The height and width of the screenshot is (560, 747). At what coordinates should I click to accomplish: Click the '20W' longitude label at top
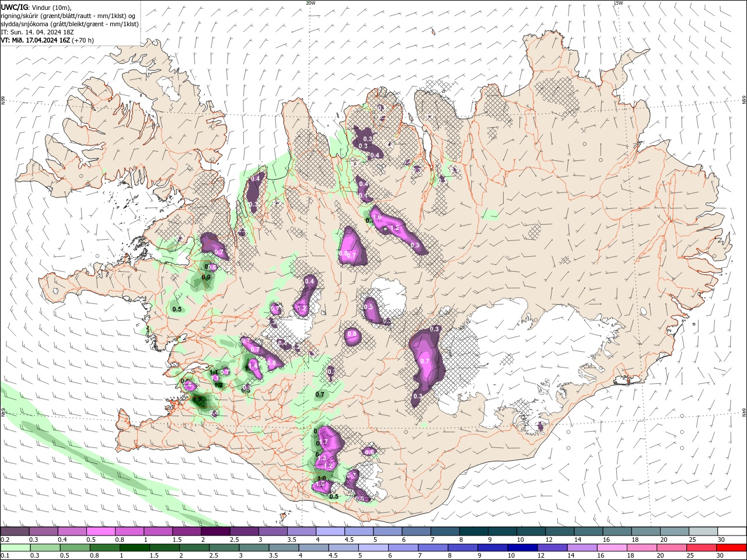point(310,3)
